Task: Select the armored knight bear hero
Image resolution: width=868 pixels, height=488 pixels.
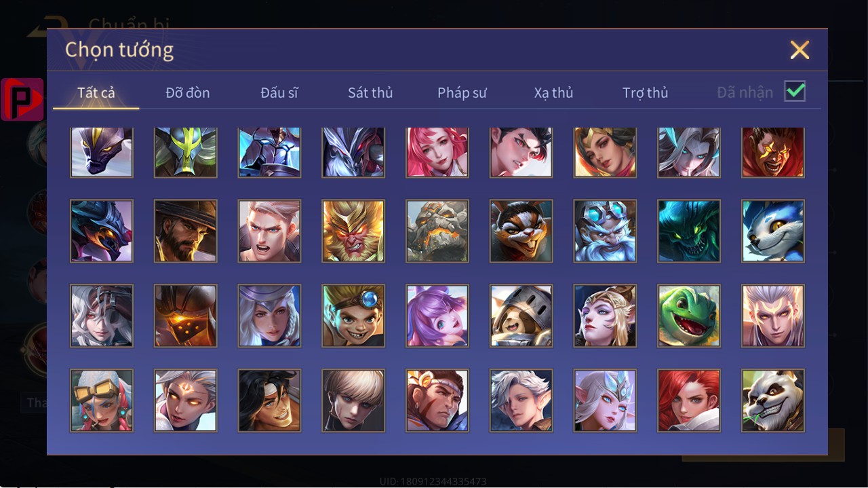Action: pyautogui.click(x=521, y=316)
